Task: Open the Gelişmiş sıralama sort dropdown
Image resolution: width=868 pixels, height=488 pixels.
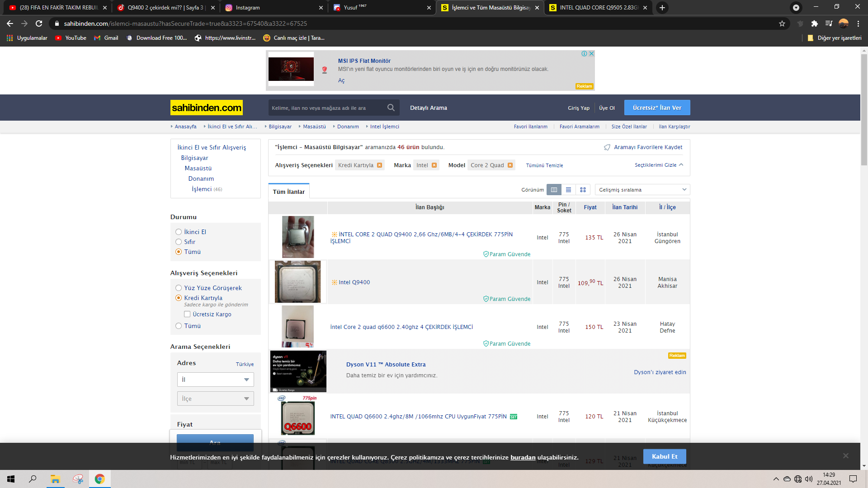Action: tap(642, 190)
